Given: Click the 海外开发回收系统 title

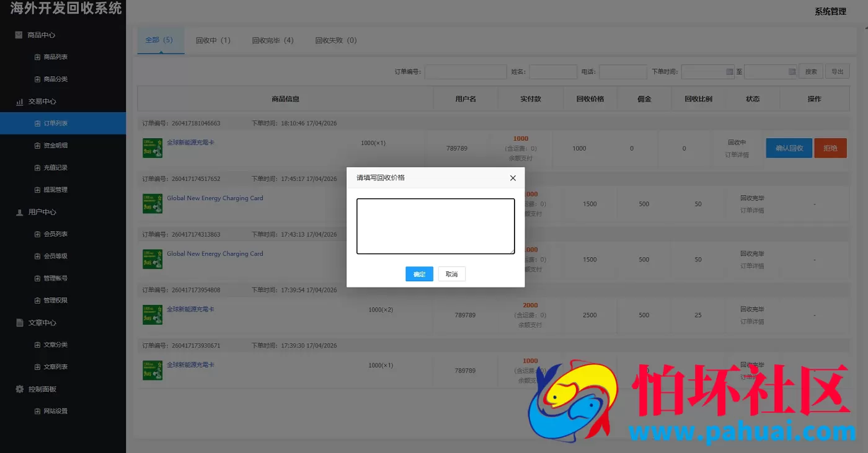Looking at the screenshot, I should pyautogui.click(x=66, y=9).
